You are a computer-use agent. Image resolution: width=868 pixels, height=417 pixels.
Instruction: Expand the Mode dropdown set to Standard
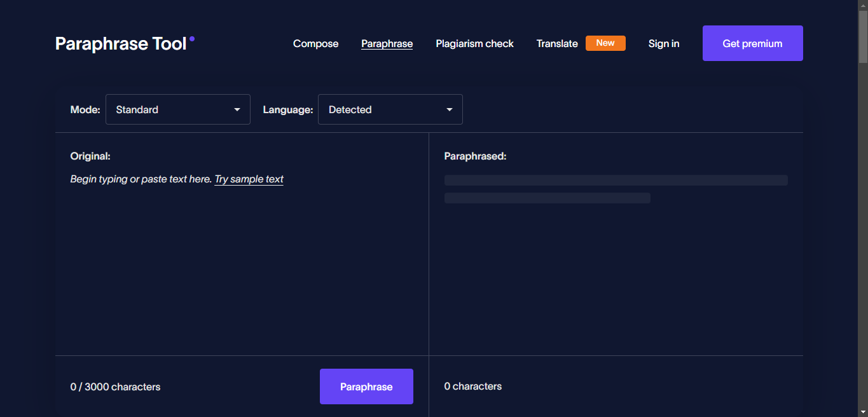[178, 109]
